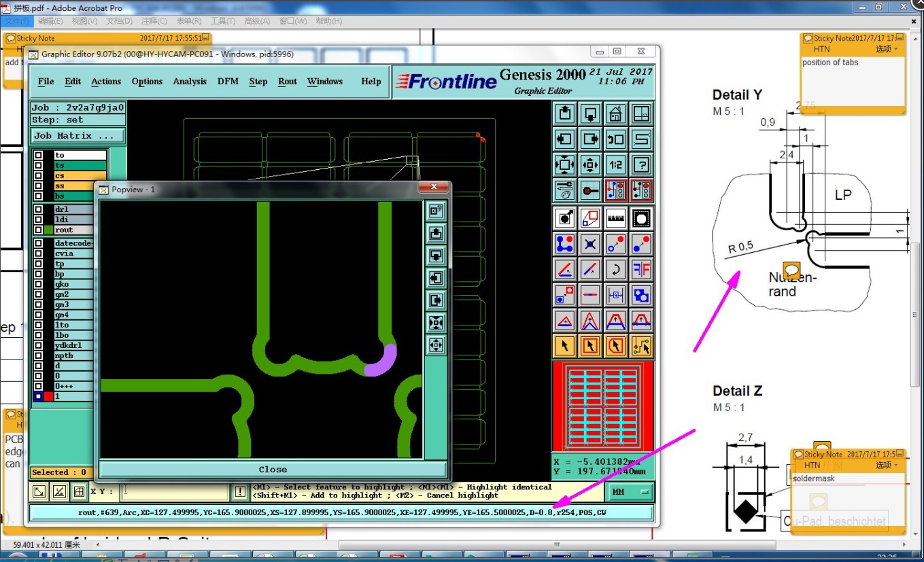Select the 'gm2' layer name
The height and width of the screenshot is (562, 924).
pos(73,294)
